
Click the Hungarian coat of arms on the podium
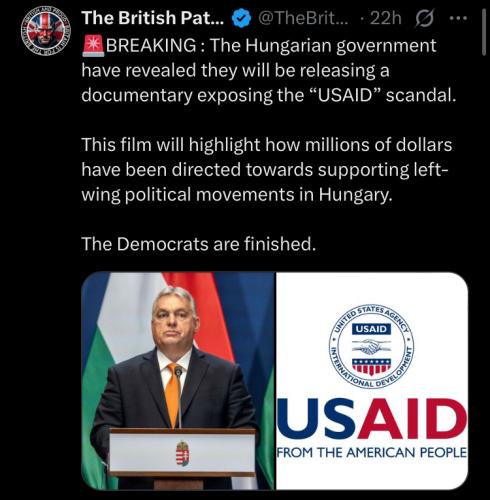click(x=182, y=454)
